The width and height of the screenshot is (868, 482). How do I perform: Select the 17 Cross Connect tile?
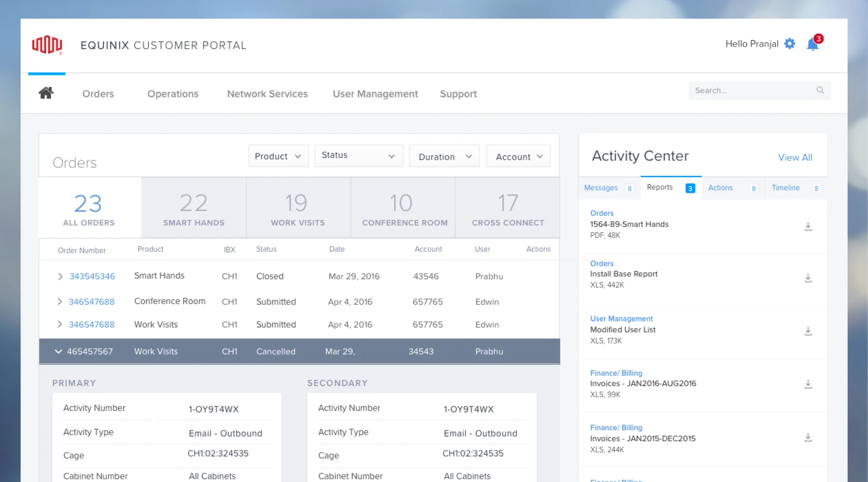tap(508, 208)
